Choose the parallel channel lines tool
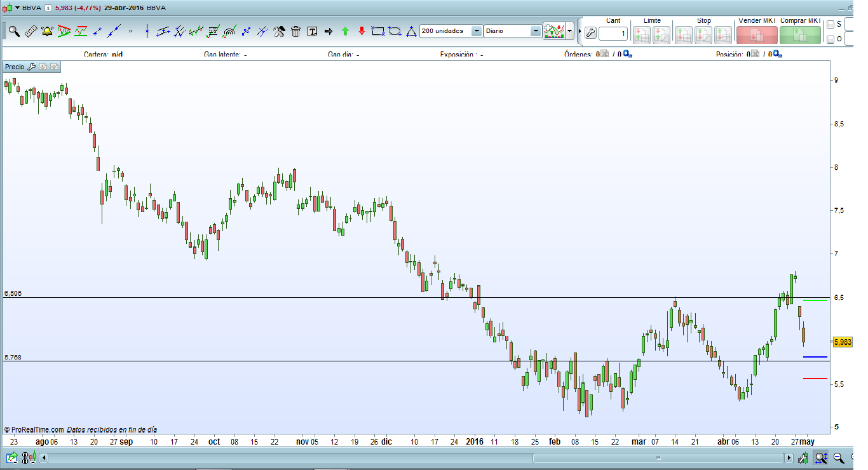Image resolution: width=868 pixels, height=470 pixels. (x=163, y=30)
